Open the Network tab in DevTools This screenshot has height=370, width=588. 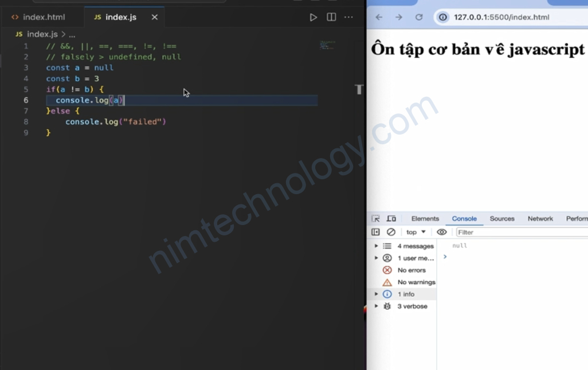click(540, 219)
